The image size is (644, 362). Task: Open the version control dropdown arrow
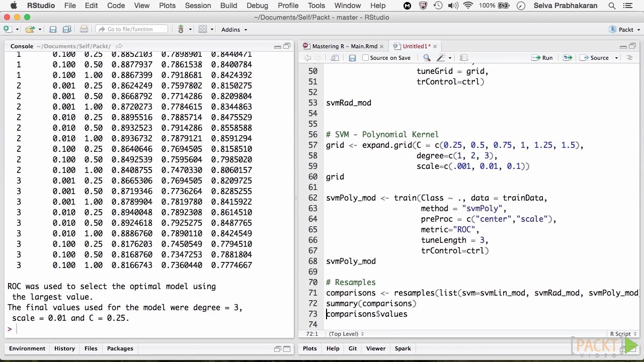click(190, 30)
